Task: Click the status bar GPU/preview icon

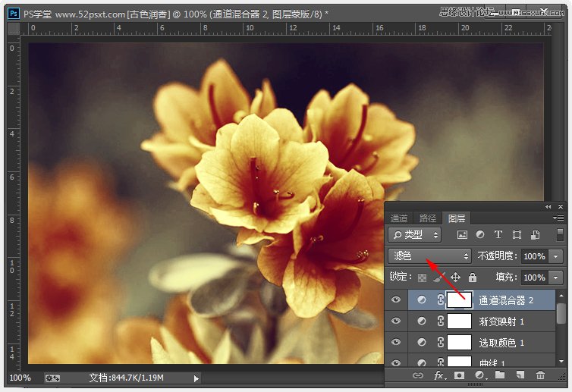Action: coord(52,378)
